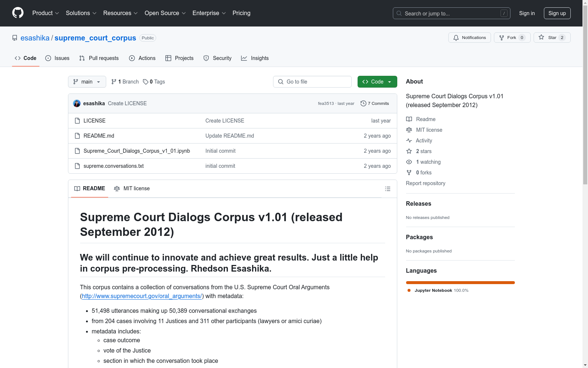The height and width of the screenshot is (368, 588).
Task: Click the scales icon next to MIT license
Action: pyautogui.click(x=409, y=130)
